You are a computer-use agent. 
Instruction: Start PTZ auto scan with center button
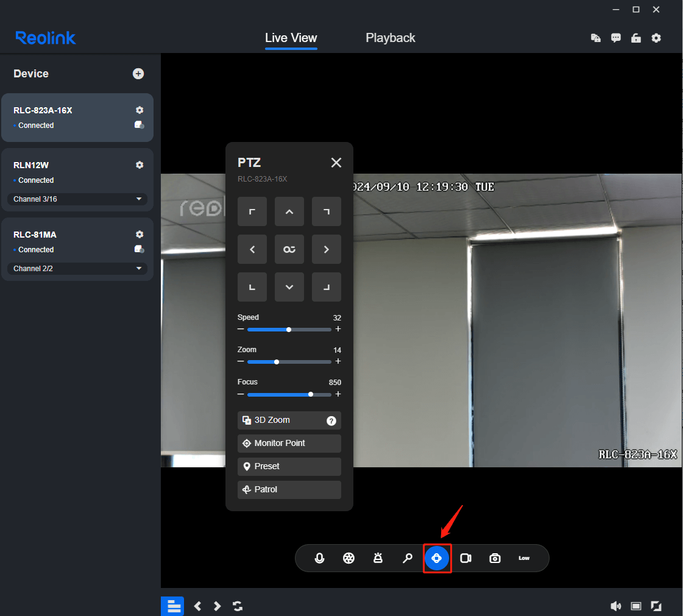pyautogui.click(x=289, y=249)
